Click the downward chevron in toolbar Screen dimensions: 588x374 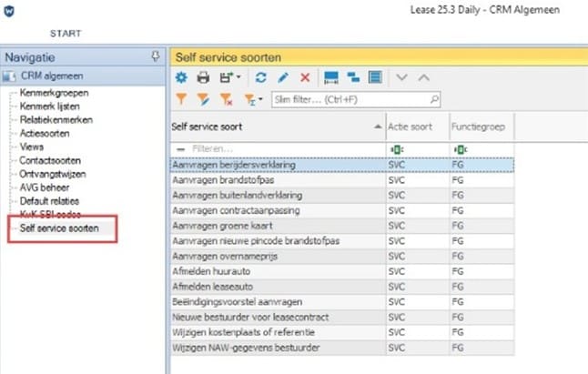(x=403, y=78)
